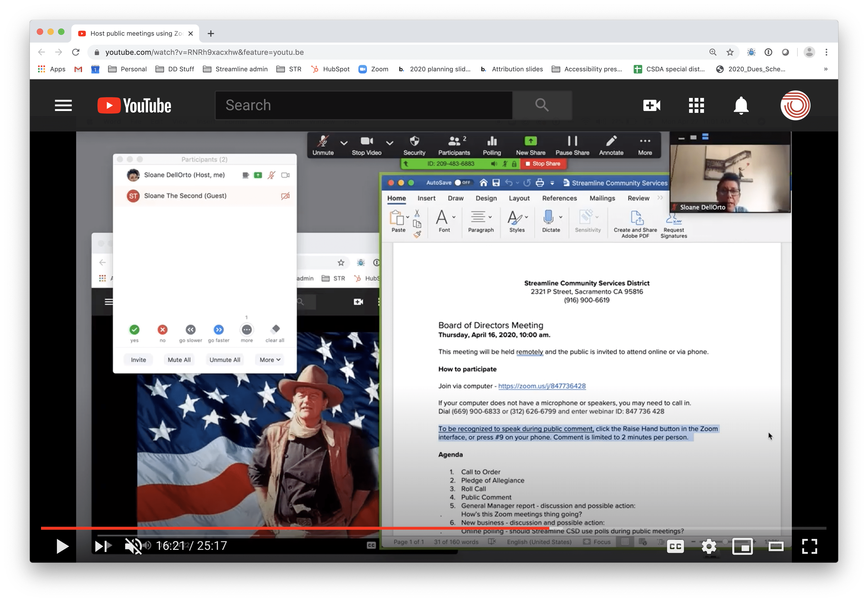Show more Chrome bookmarks chevron

[825, 69]
